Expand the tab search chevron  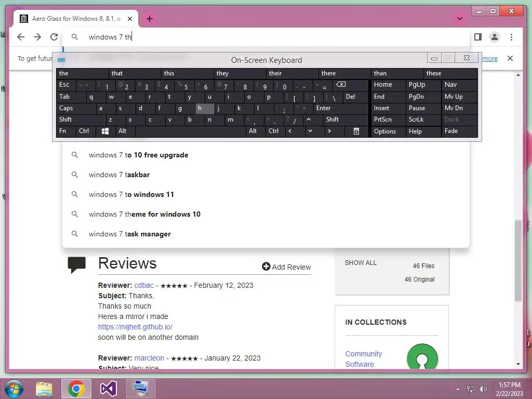[x=460, y=19]
